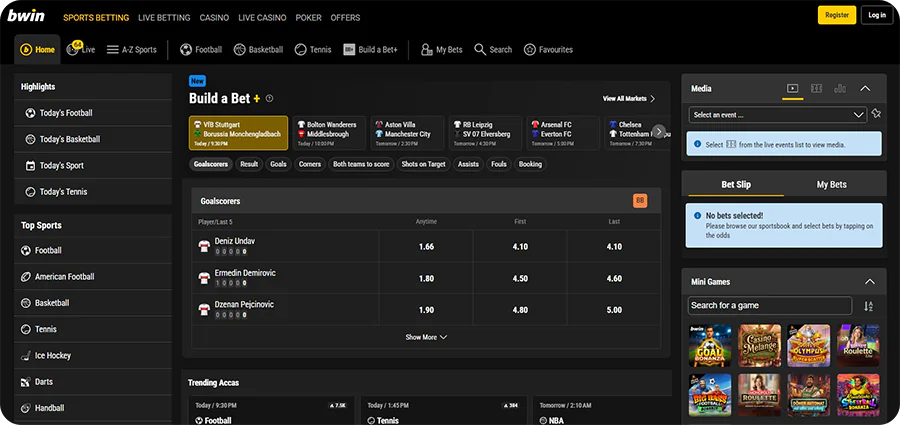Open Today's Football highlight
This screenshot has height=425, width=900.
93,113
